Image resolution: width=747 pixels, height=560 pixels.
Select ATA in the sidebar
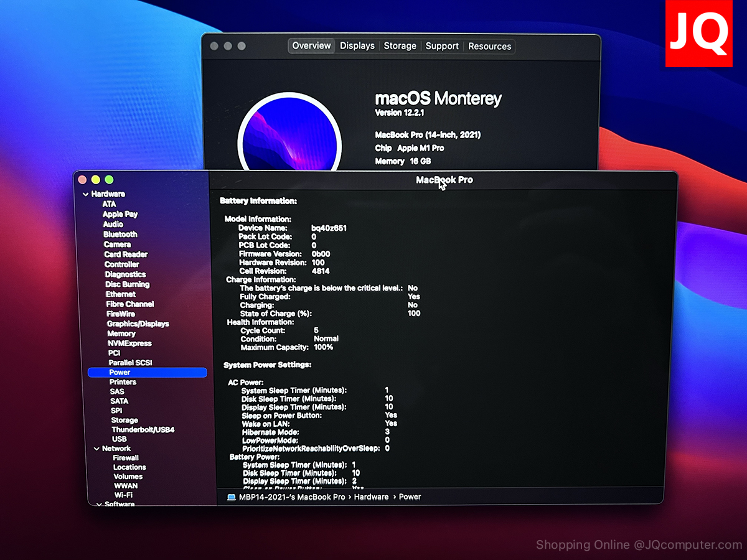(109, 204)
